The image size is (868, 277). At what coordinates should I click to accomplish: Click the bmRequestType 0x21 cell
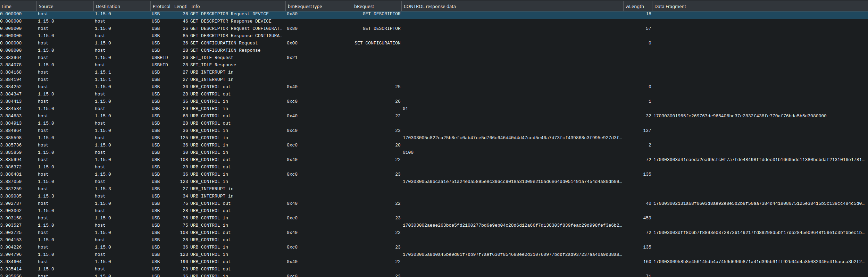coord(292,58)
